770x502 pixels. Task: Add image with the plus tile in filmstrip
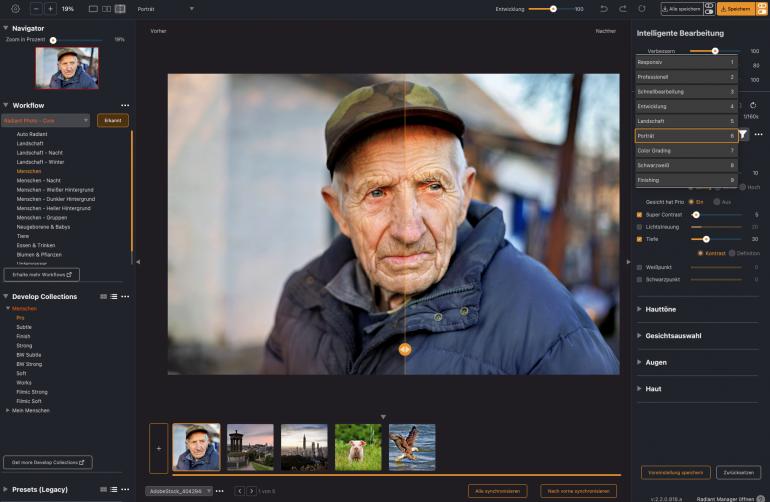tap(158, 447)
